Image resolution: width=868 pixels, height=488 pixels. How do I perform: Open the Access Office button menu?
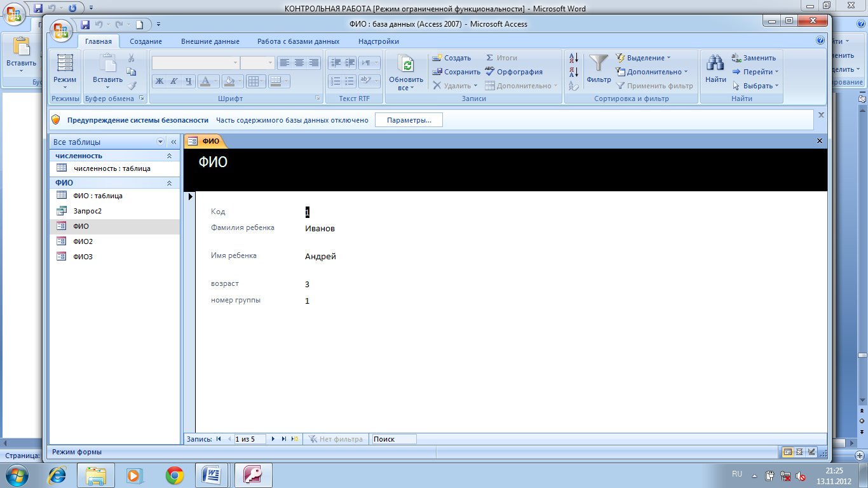62,30
